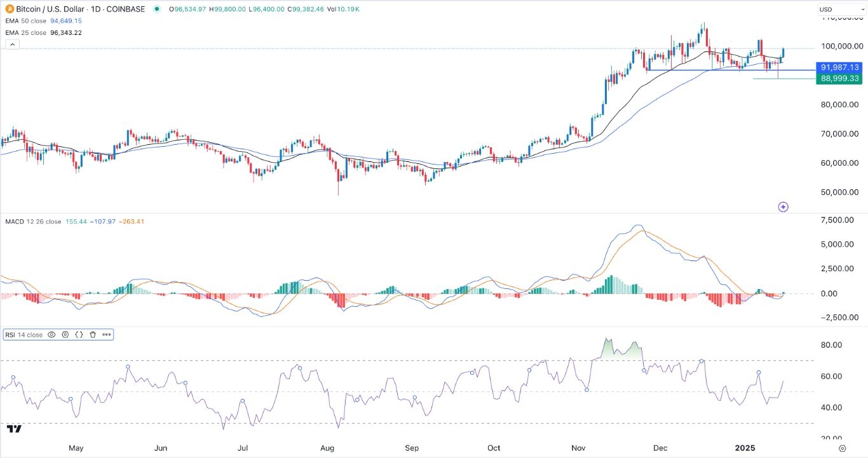Click the Dec date label

(x=661, y=448)
